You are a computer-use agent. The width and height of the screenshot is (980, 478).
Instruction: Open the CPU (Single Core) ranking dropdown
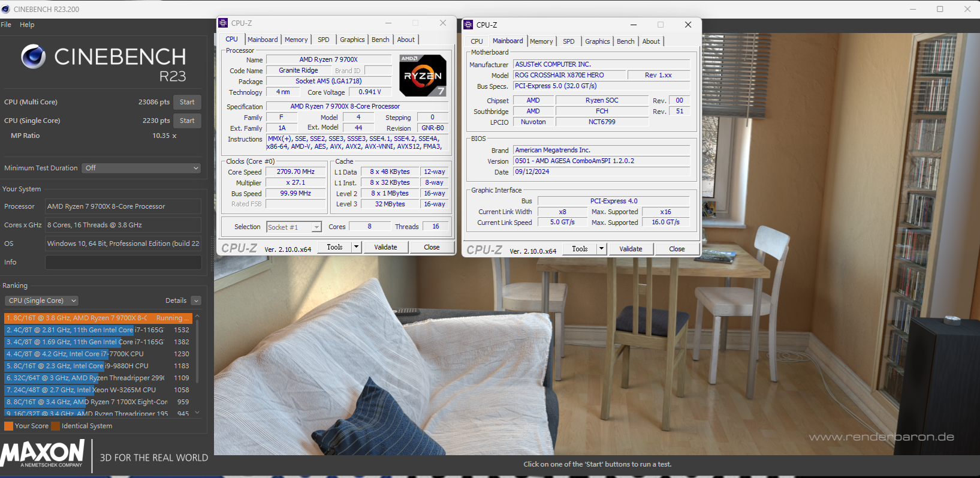point(41,300)
